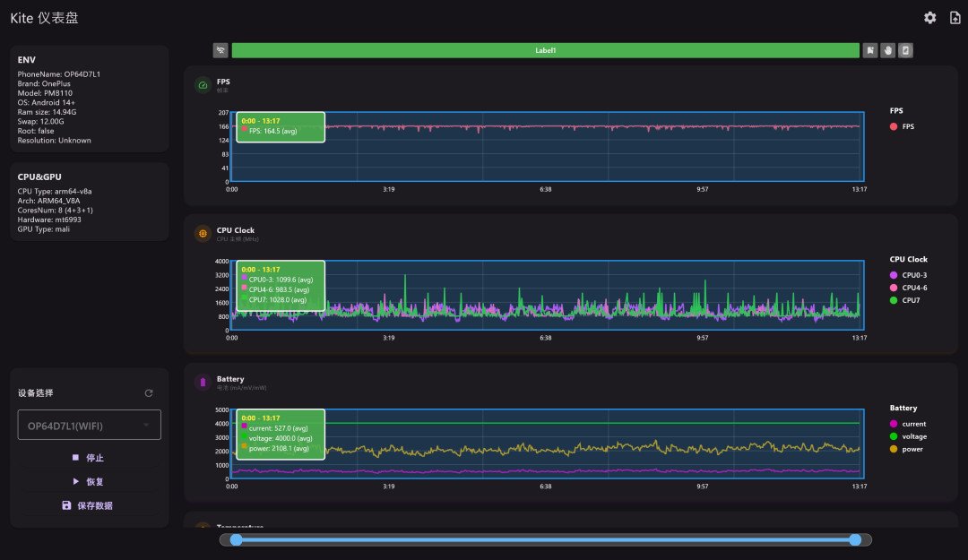Toggle CPU0-3 series visibility in legend
This screenshot has height=560, width=968.
[x=908, y=275]
